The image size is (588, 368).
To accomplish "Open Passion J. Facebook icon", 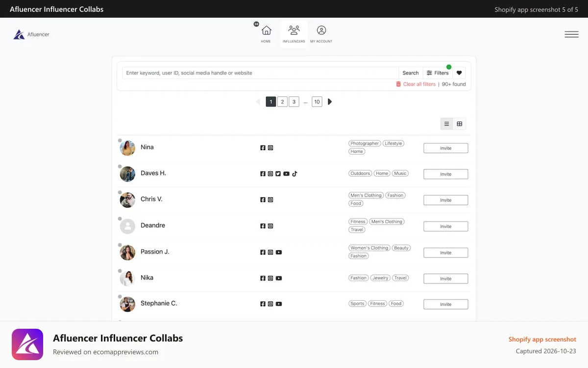I will tap(263, 252).
